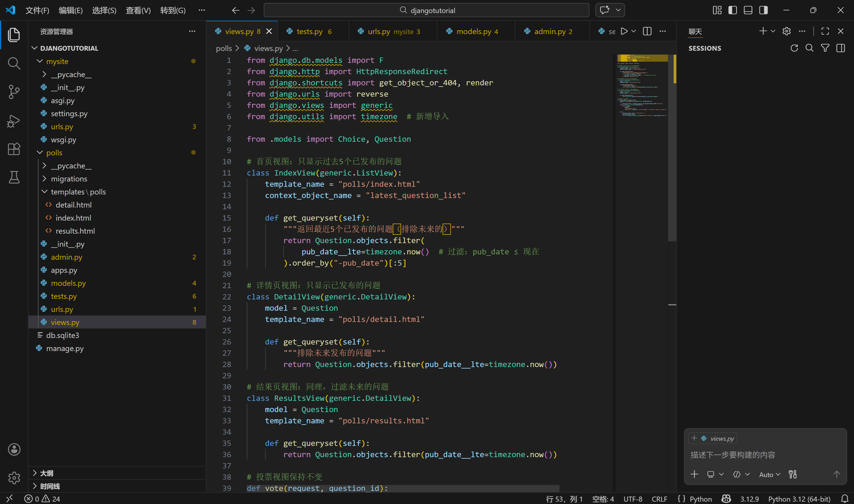Viewport: 854px width, 504px height.
Task: Open the Run and Debug view
Action: (x=14, y=121)
